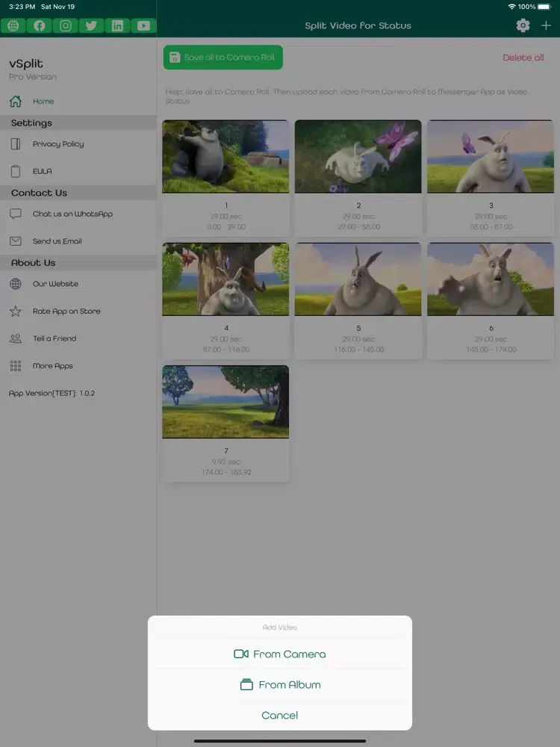Viewport: 560px width, 747px height.
Task: Click the "0.00 - 29.00" time range text
Action: tap(226, 227)
